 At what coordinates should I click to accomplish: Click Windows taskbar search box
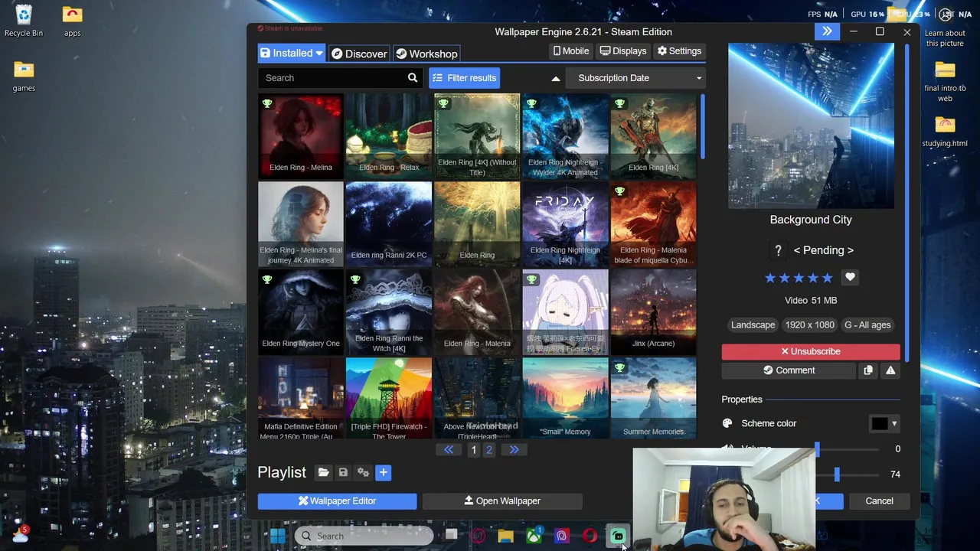(x=364, y=536)
